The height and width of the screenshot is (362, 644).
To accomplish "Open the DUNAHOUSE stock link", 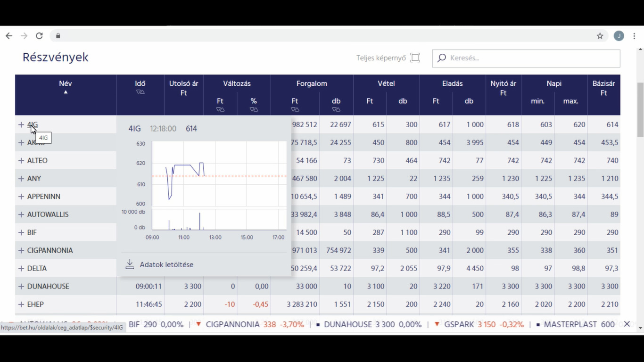I will (48, 287).
